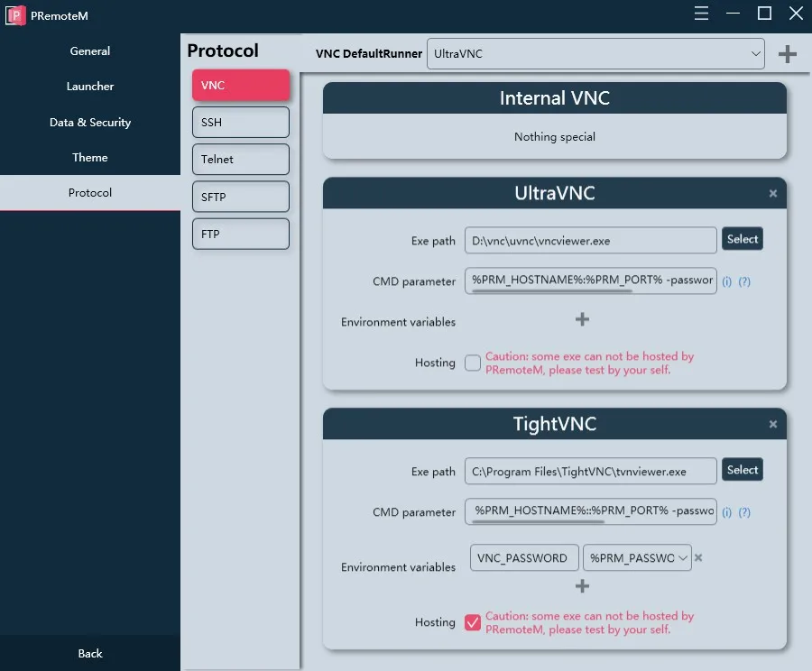Add another environment variable under TightVNC
The width and height of the screenshot is (812, 671).
point(582,586)
